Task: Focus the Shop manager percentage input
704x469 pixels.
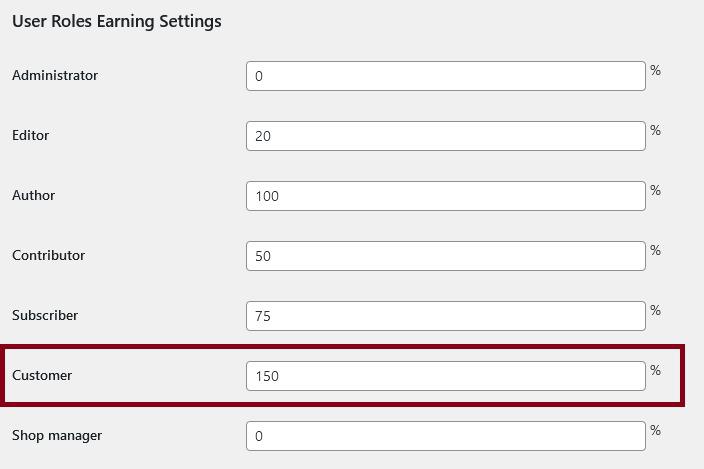Action: 445,436
